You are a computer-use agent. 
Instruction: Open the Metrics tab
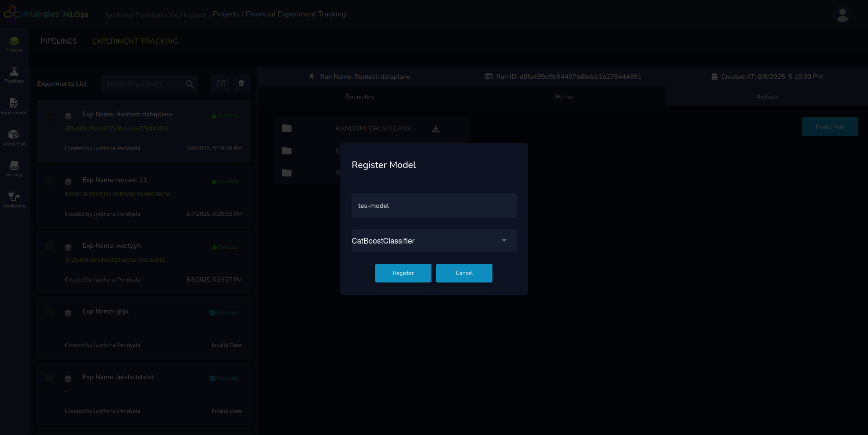(563, 97)
